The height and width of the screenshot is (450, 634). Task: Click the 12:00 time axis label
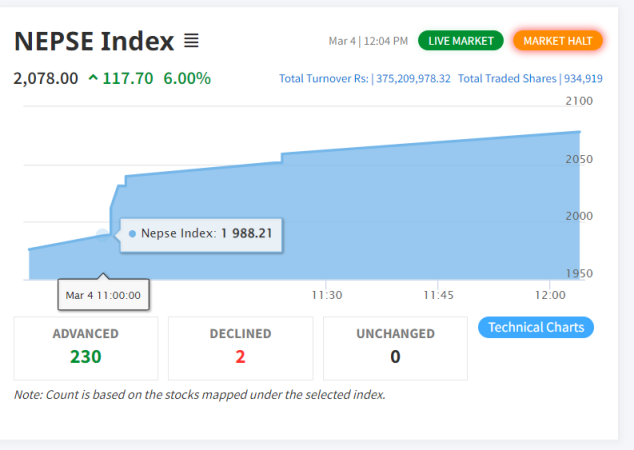click(550, 295)
